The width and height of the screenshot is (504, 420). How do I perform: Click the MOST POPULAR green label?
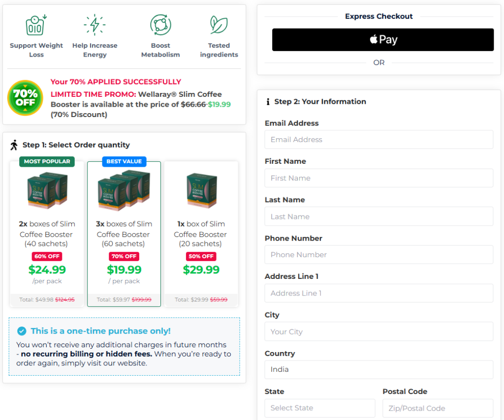[x=47, y=161]
